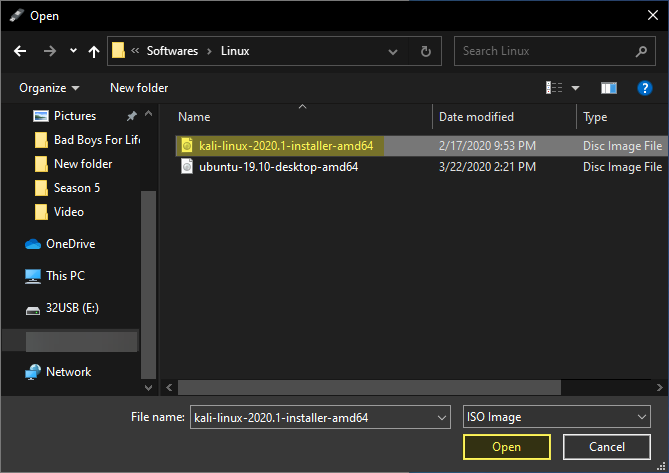This screenshot has height=473, width=669.
Task: Click the Open button
Action: click(507, 447)
